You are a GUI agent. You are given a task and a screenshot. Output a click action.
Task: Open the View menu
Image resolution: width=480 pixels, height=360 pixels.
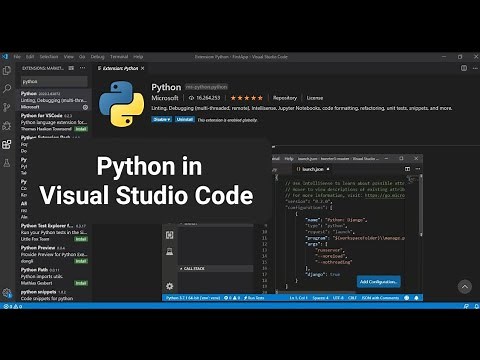[x=69, y=57]
